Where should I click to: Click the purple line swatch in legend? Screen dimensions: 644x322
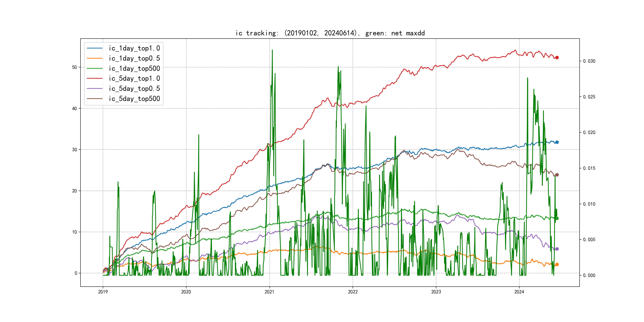coord(95,88)
